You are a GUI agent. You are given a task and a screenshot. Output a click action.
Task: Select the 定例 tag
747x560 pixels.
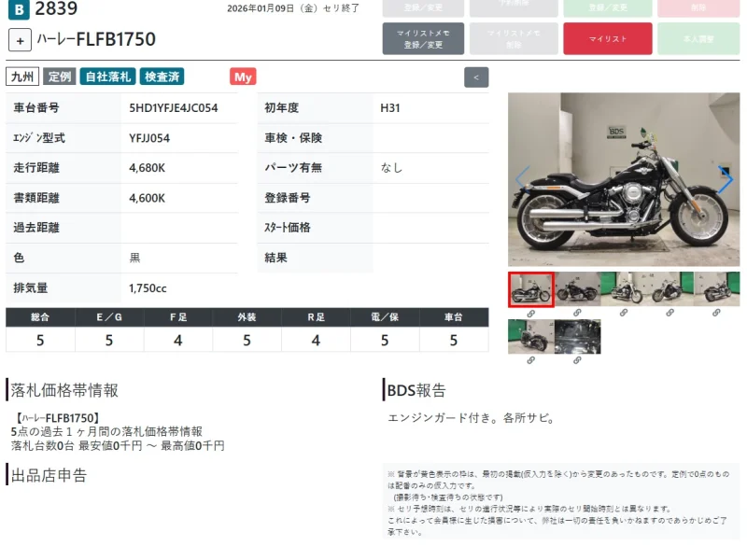[60, 77]
